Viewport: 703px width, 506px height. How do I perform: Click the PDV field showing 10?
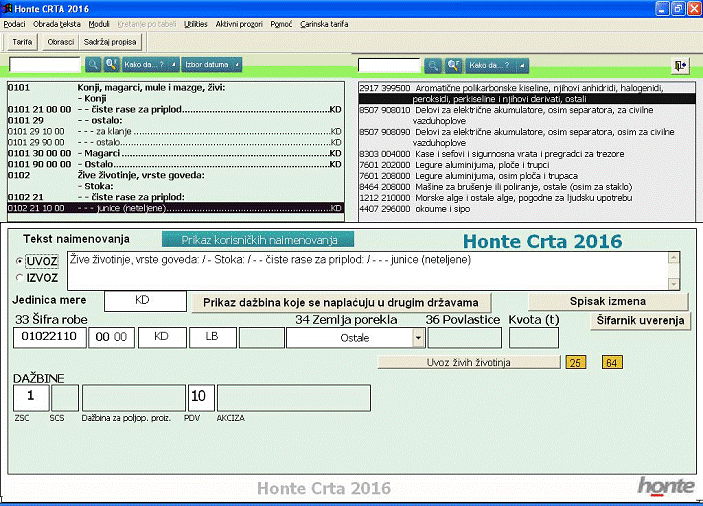pyautogui.click(x=201, y=397)
